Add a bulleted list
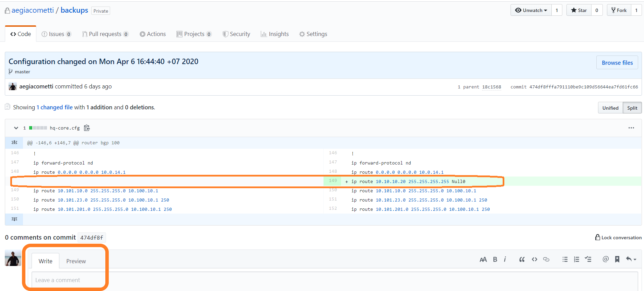This screenshot has width=644, height=291. (565, 259)
